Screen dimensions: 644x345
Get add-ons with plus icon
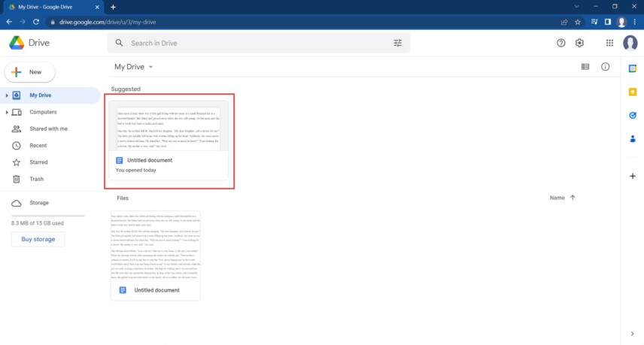633,176
